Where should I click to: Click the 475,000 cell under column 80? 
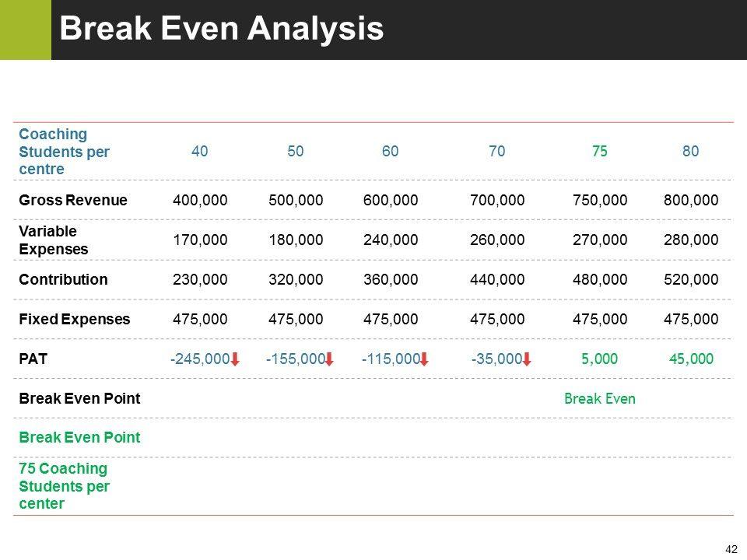coord(691,319)
